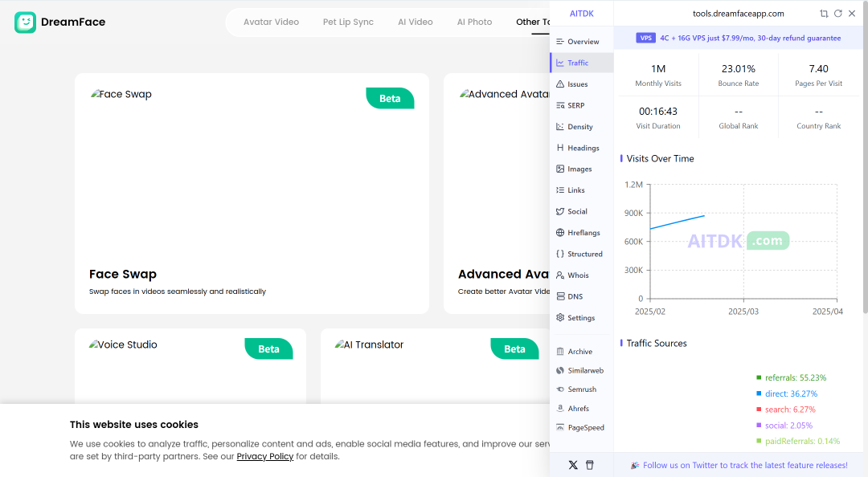
Task: Click the Beta badge on Face Swap
Action: pos(390,99)
